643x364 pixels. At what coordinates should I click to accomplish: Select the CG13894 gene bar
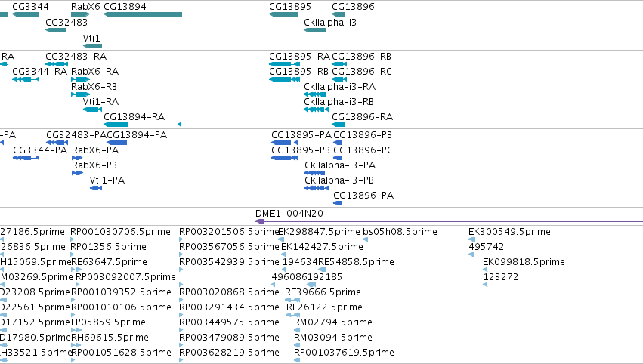point(143,14)
